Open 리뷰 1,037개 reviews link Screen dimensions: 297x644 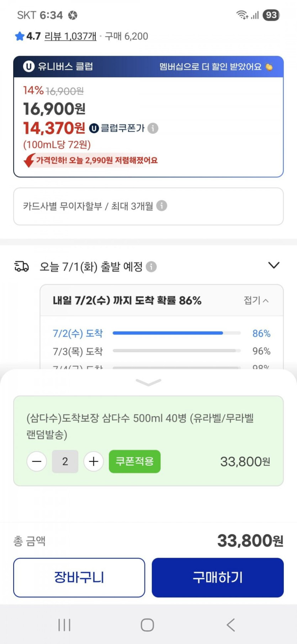click(70, 36)
